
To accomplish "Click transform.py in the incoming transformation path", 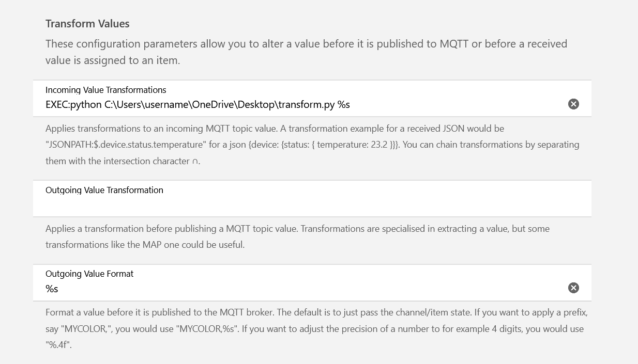I will (x=306, y=105).
